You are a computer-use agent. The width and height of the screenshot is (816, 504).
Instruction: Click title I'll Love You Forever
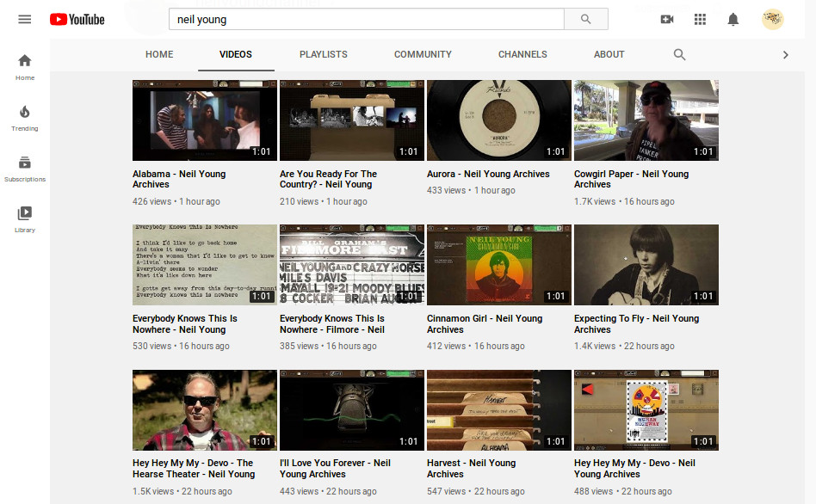pos(335,469)
